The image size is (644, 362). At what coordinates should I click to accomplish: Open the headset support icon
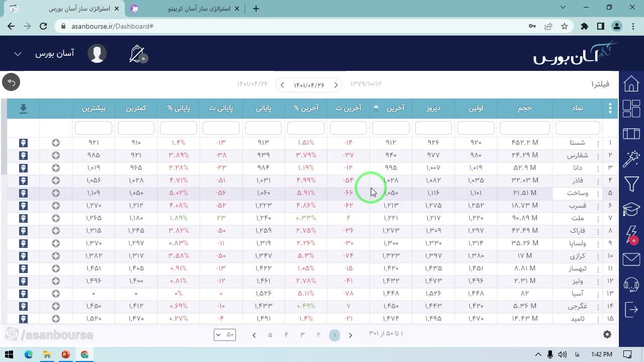631,285
